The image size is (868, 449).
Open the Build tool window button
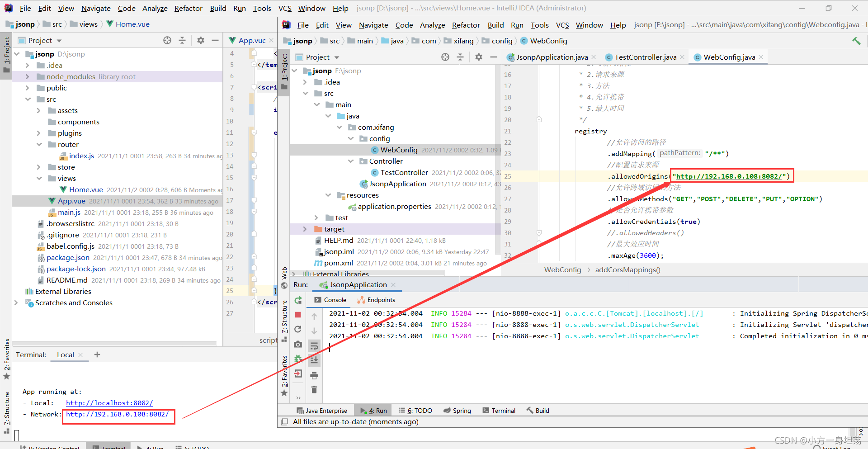(x=538, y=411)
